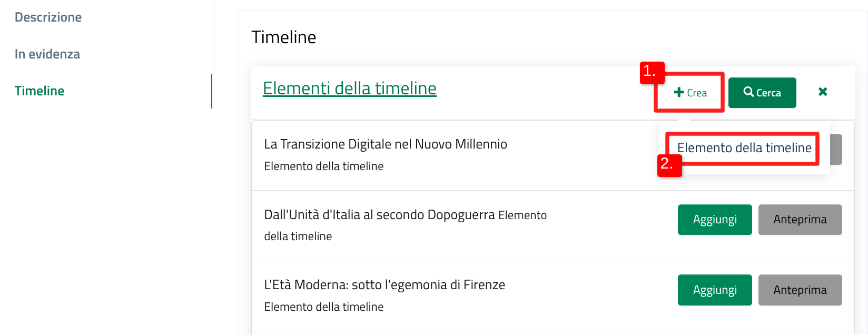Select L'Età Moderna: sotto l'egemonia di Firenze title

tap(384, 285)
